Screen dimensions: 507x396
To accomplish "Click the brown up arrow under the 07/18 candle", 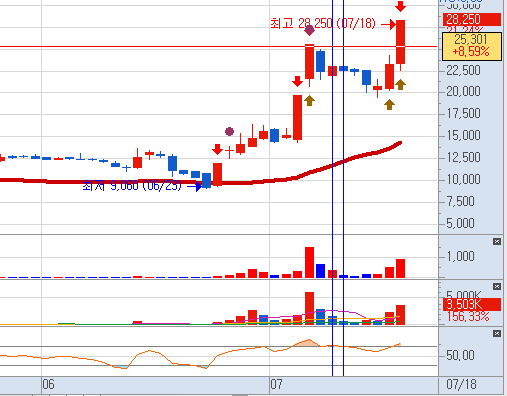I will coord(400,84).
